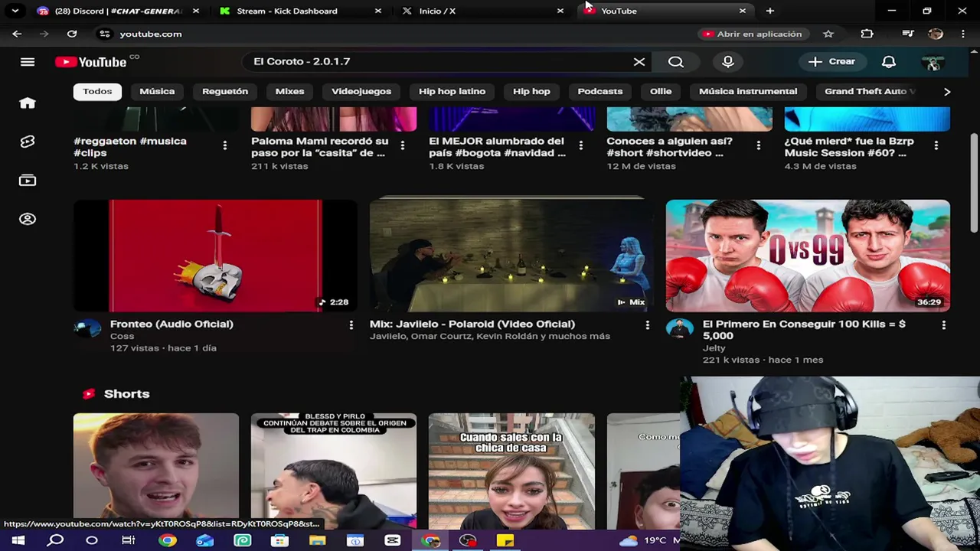Viewport: 980px width, 551px height.
Task: Open the Fronteo (Audio Oficial) title
Action: 171,324
